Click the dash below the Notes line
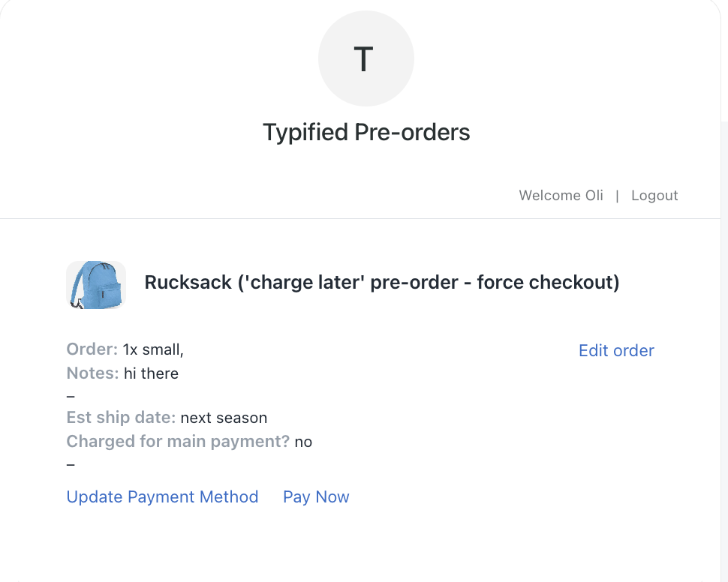The height and width of the screenshot is (582, 728). (x=71, y=395)
